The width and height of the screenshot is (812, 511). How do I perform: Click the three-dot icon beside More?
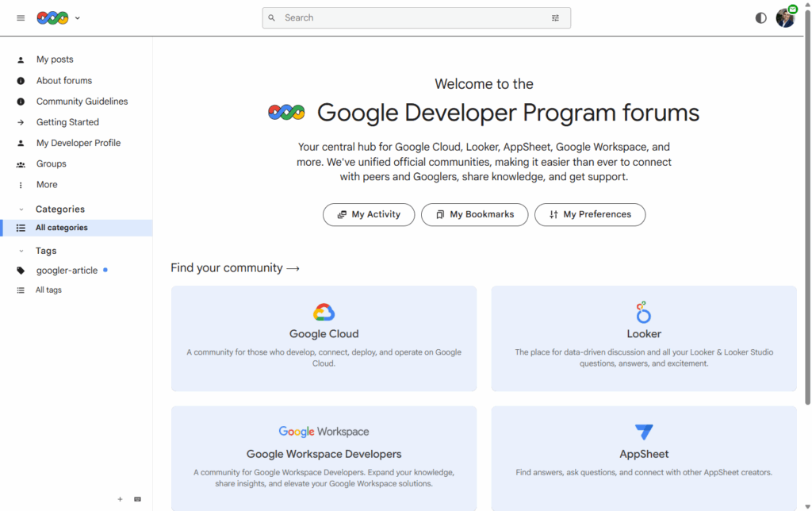(x=21, y=185)
